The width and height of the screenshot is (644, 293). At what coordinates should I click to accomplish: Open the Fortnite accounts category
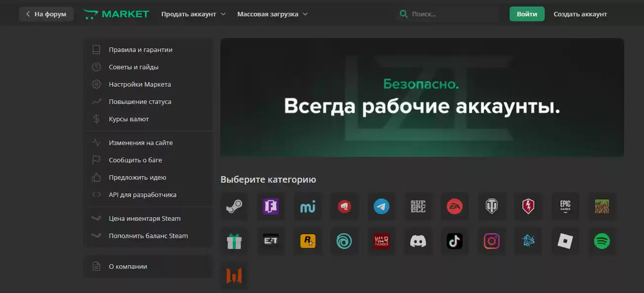(x=271, y=206)
